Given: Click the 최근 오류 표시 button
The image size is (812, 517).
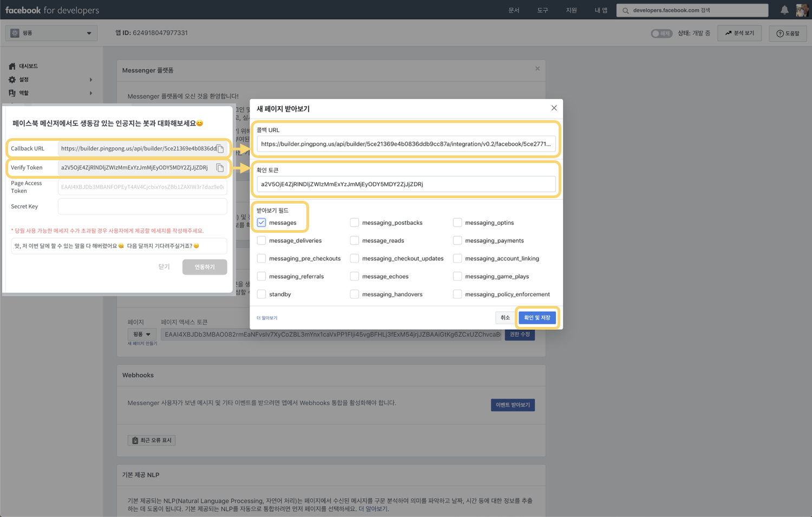Looking at the screenshot, I should pos(152,440).
